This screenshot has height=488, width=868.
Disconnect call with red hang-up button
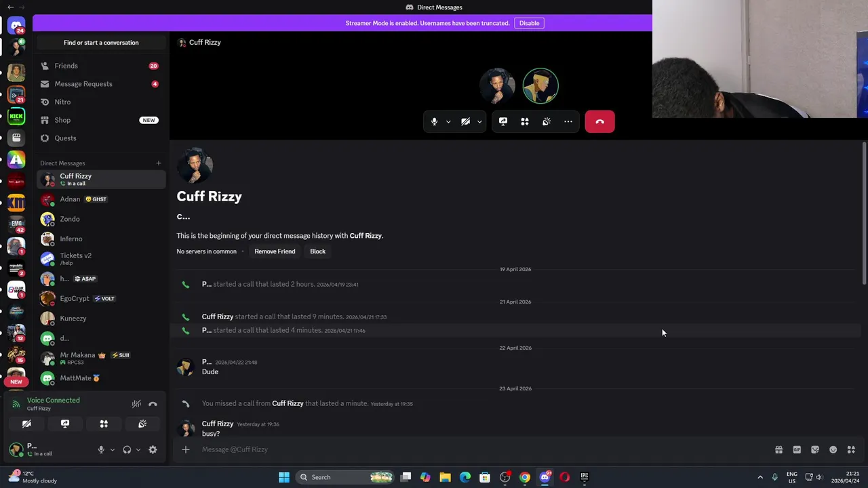[x=599, y=121]
